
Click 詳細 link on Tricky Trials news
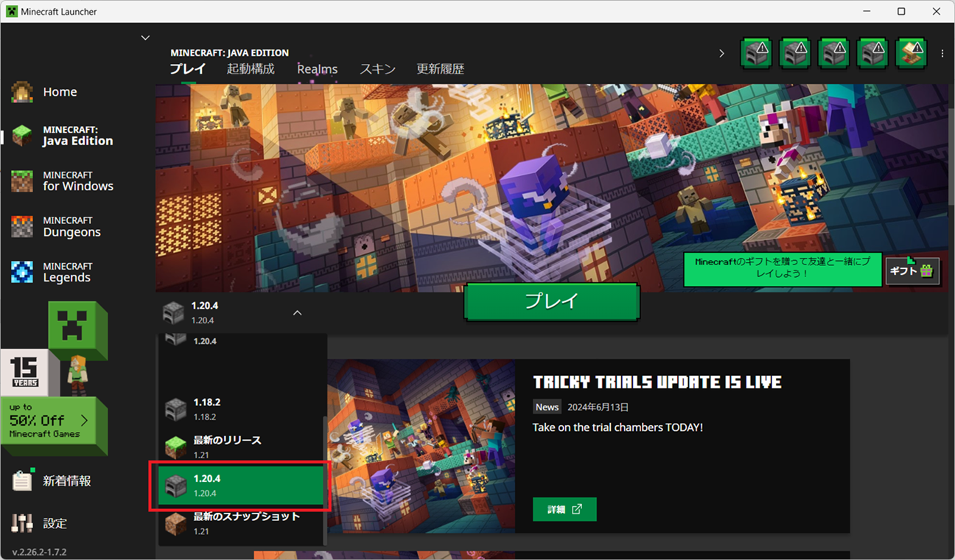point(564,509)
